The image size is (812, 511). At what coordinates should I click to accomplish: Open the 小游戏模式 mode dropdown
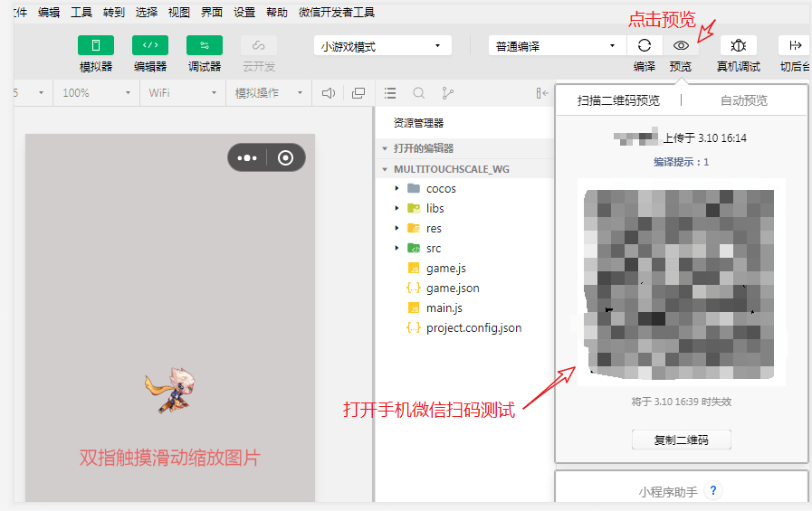point(383,46)
